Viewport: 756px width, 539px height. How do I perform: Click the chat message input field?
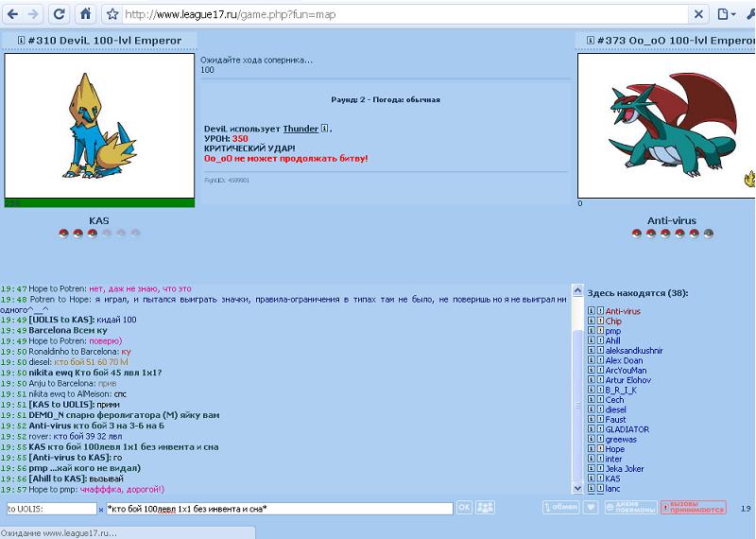[280, 509]
